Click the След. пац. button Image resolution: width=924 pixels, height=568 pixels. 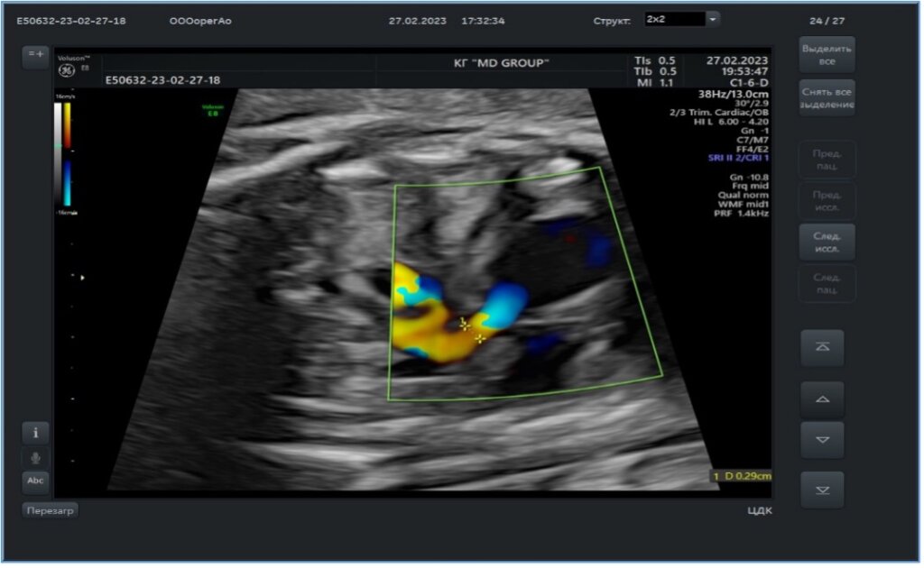pyautogui.click(x=827, y=283)
